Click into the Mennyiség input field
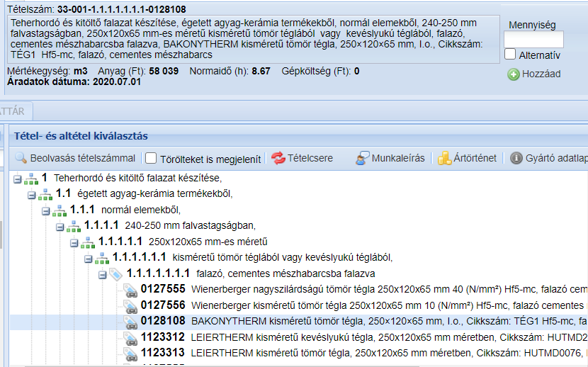 (x=533, y=39)
